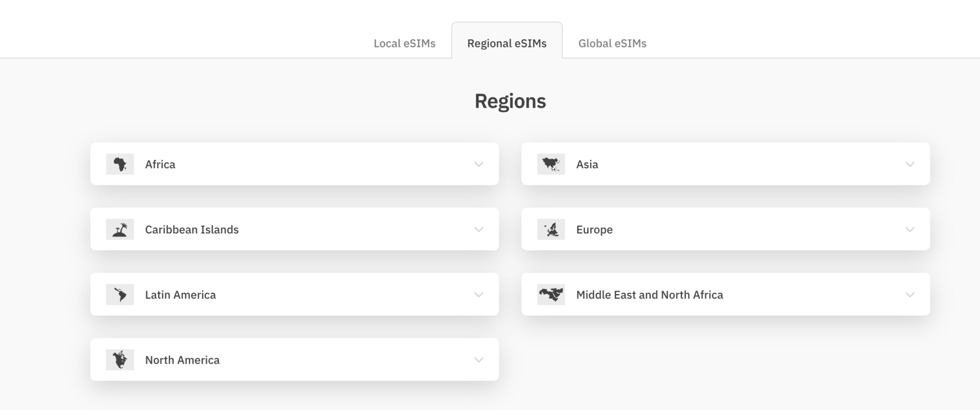980x410 pixels.
Task: Click the North America label text
Action: click(x=182, y=360)
